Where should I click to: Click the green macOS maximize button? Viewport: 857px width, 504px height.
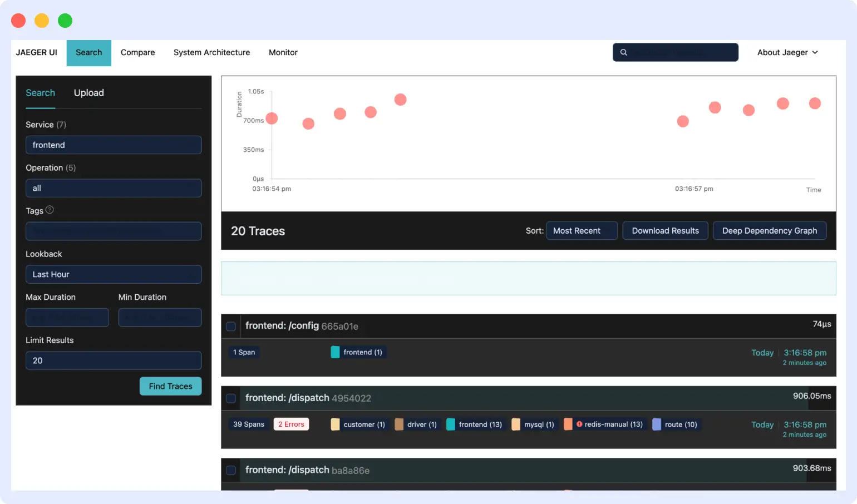[65, 21]
